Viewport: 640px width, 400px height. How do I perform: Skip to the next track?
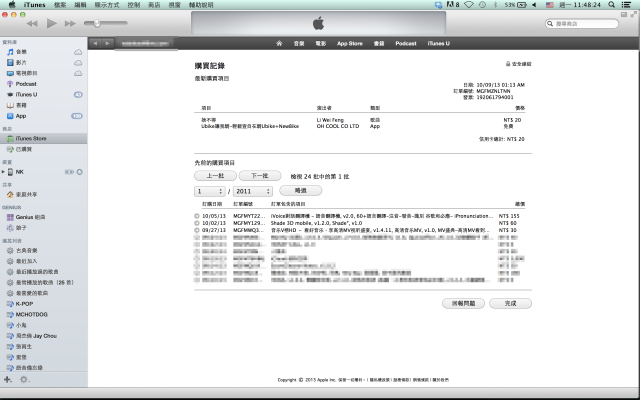70,23
